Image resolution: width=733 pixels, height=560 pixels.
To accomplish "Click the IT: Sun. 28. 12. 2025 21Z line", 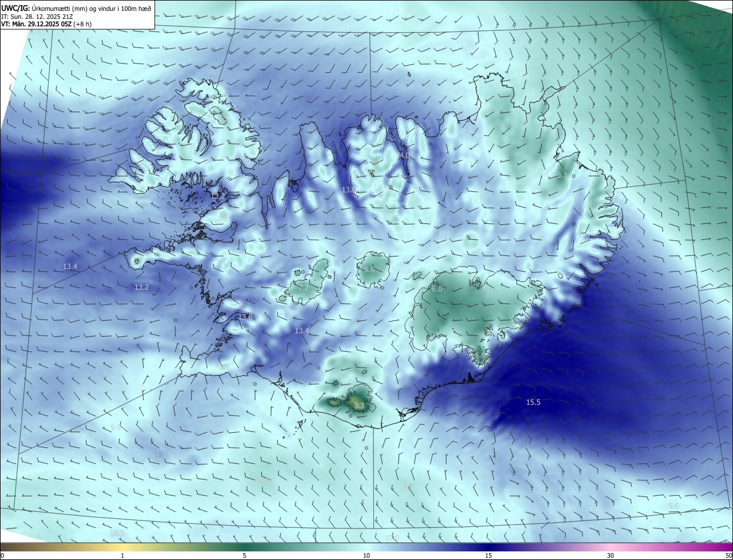I will tap(37, 17).
